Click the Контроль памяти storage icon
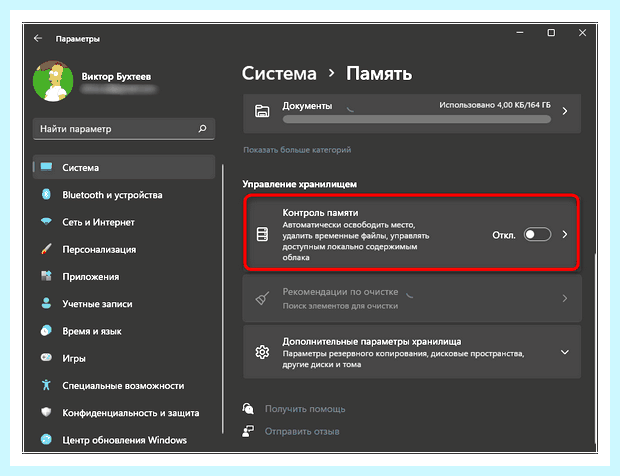Image resolution: width=620 pixels, height=476 pixels. tap(263, 234)
